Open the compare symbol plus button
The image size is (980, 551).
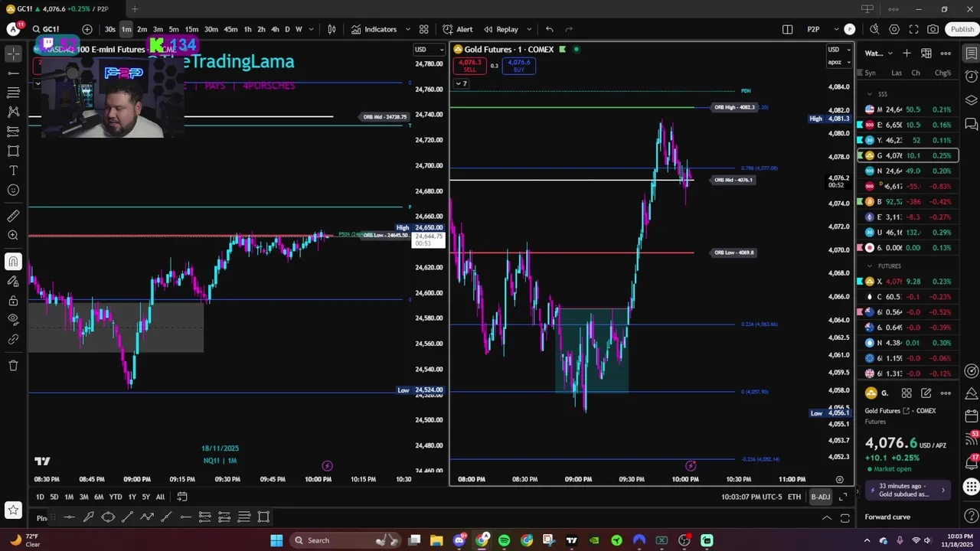point(87,29)
